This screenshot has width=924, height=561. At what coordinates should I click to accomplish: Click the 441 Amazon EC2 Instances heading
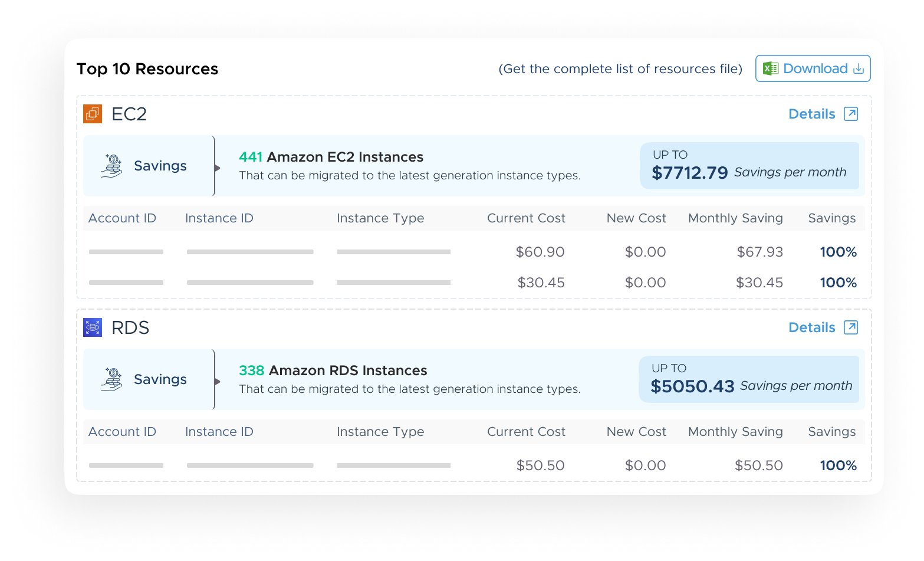pyautogui.click(x=331, y=156)
